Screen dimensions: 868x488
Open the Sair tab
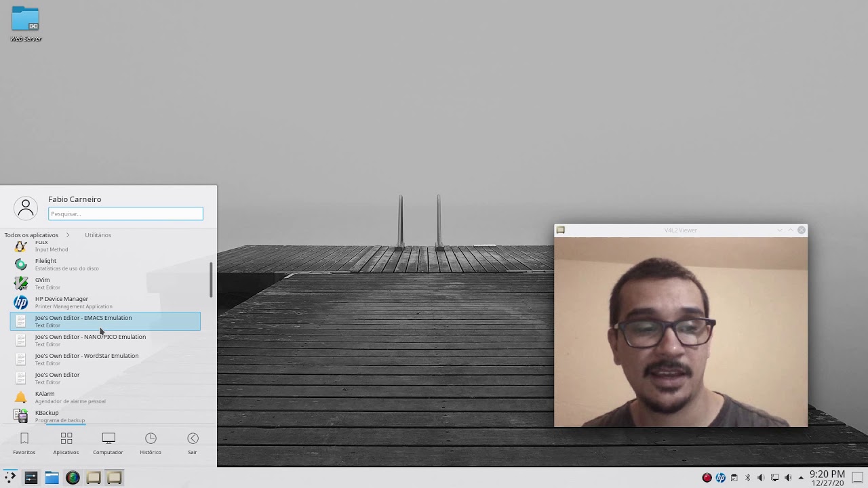[x=193, y=444]
